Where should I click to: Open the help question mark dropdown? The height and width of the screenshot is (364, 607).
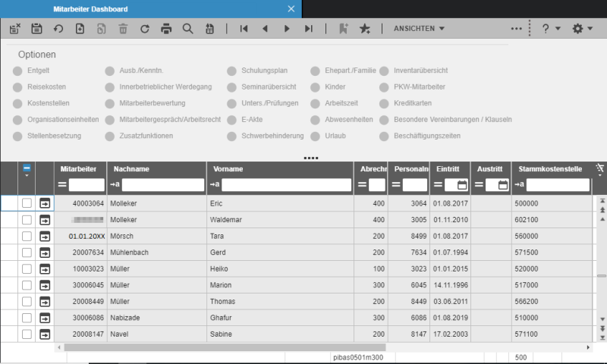[x=551, y=29]
